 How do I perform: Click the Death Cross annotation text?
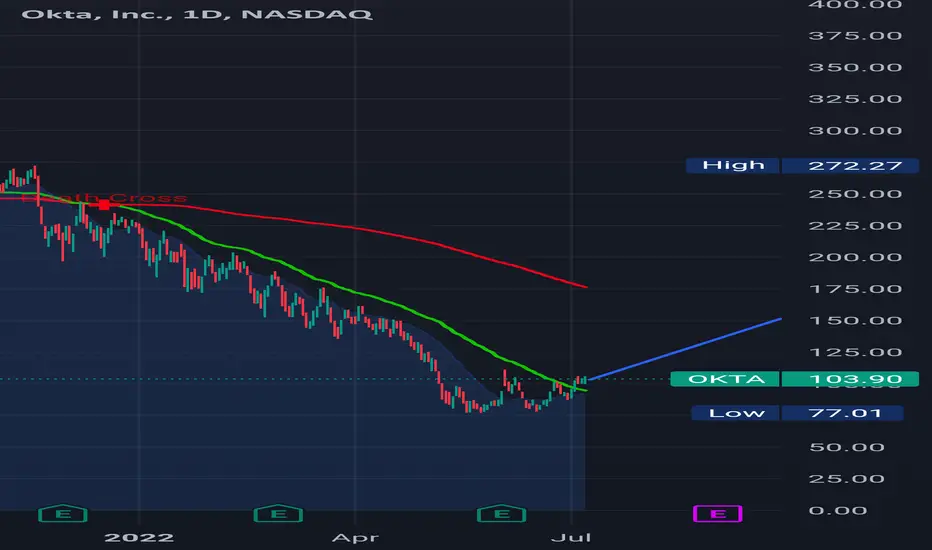tap(105, 197)
